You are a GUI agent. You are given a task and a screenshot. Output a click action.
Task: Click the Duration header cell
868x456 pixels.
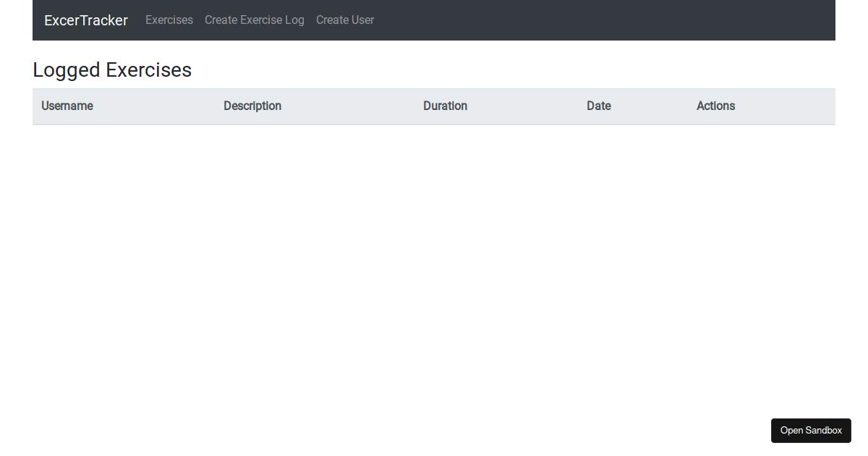click(x=445, y=106)
